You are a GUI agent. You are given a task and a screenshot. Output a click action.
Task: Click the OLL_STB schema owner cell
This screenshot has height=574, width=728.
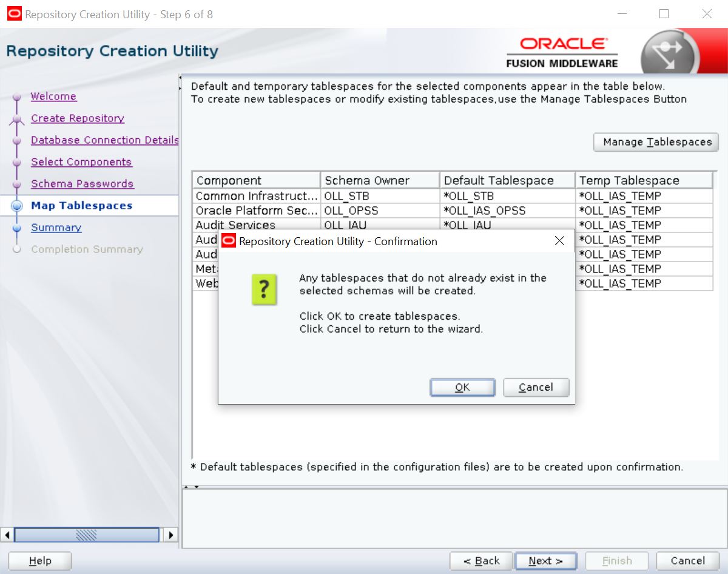point(380,196)
